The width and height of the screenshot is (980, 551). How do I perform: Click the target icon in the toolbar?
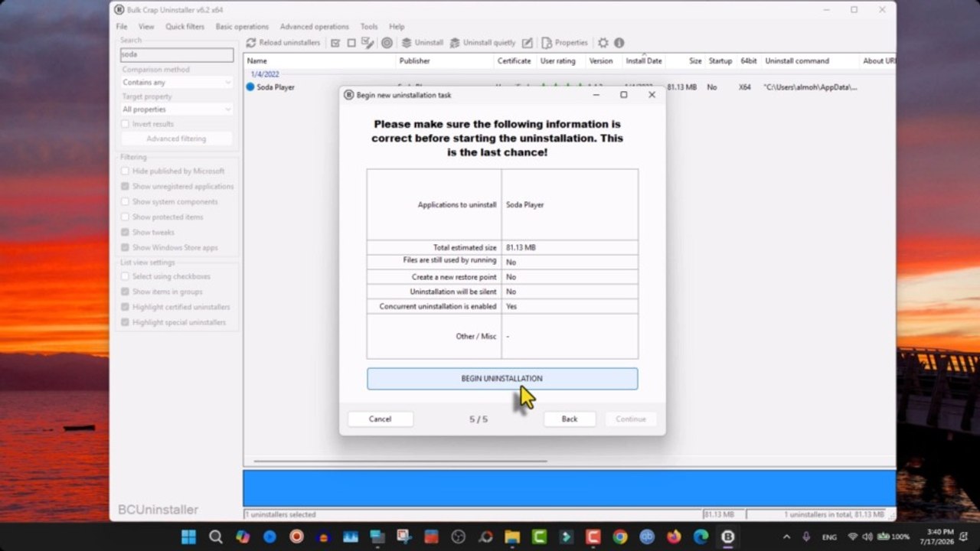tap(387, 43)
